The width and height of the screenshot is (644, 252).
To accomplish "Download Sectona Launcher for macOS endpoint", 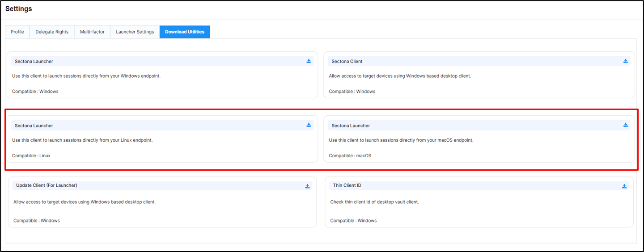I will click(626, 125).
